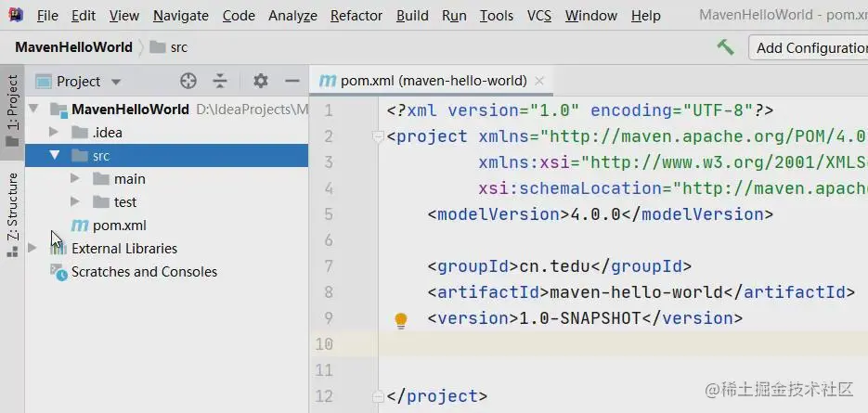Click the MavenHelloWorld module folder icon

click(58, 110)
